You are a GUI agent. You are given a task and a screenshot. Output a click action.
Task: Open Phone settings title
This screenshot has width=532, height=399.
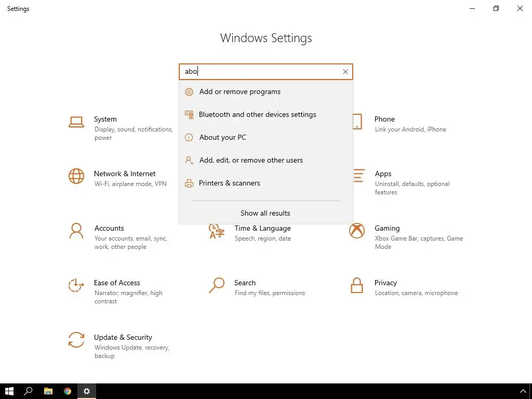[x=384, y=119]
